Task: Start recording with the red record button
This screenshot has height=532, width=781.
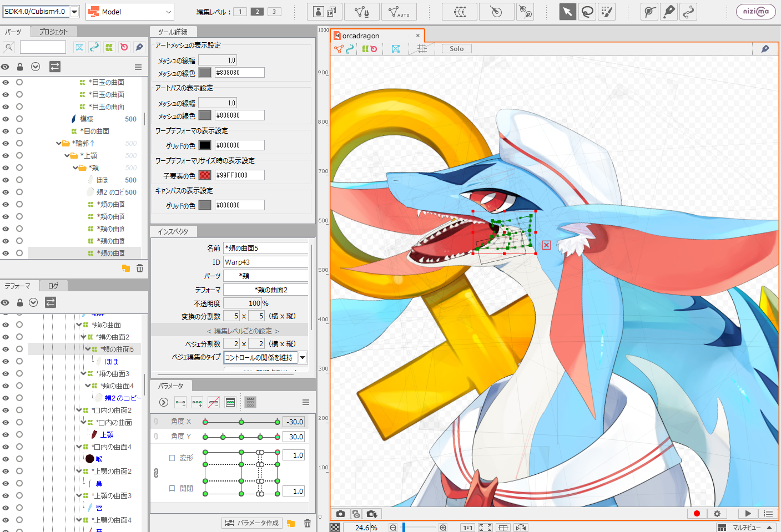Action: click(x=697, y=514)
